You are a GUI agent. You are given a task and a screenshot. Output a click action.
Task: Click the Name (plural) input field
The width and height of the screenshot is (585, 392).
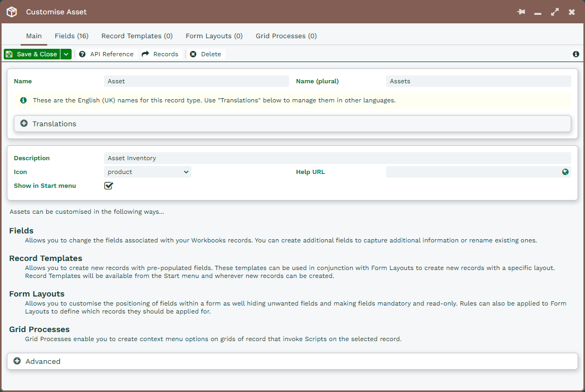tap(478, 81)
